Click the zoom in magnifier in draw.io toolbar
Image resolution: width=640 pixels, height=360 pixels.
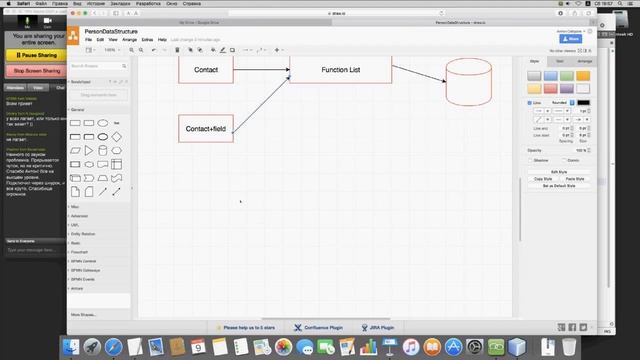click(131, 50)
